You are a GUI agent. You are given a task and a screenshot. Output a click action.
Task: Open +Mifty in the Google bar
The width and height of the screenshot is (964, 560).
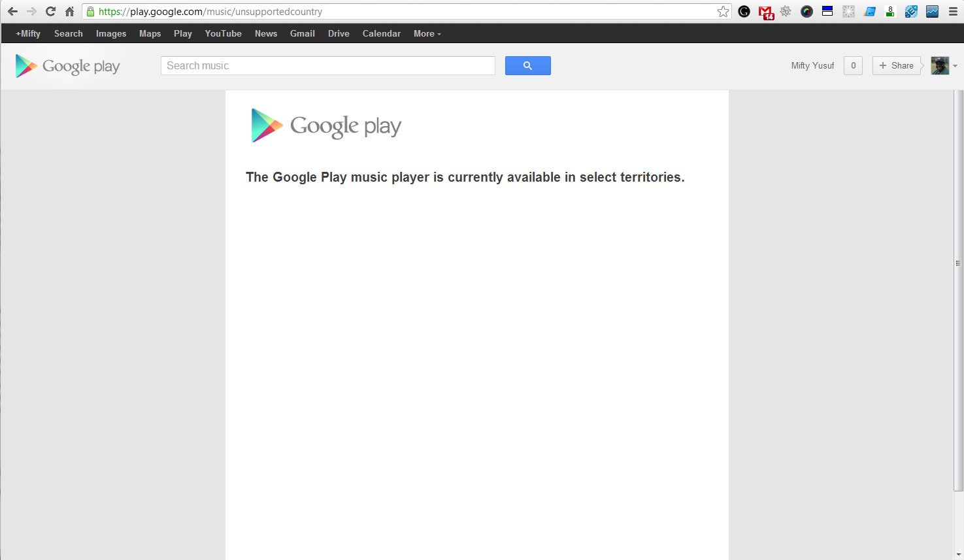[28, 33]
